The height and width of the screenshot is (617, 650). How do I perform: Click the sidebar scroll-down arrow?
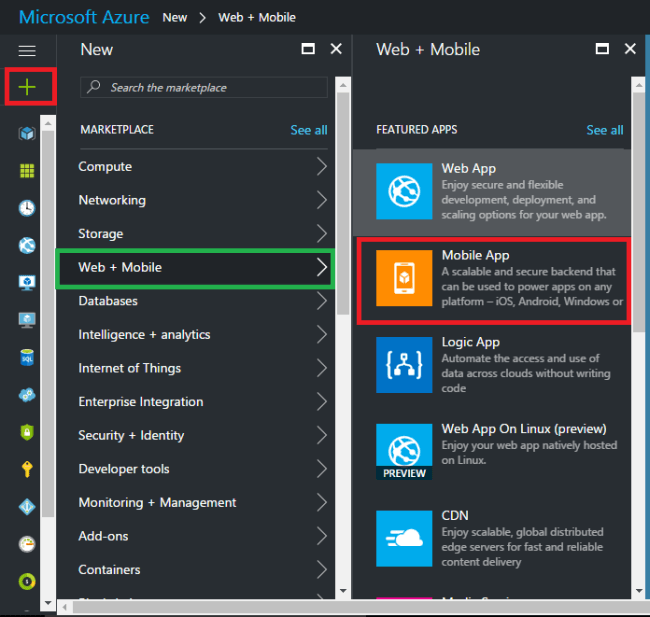click(x=48, y=603)
